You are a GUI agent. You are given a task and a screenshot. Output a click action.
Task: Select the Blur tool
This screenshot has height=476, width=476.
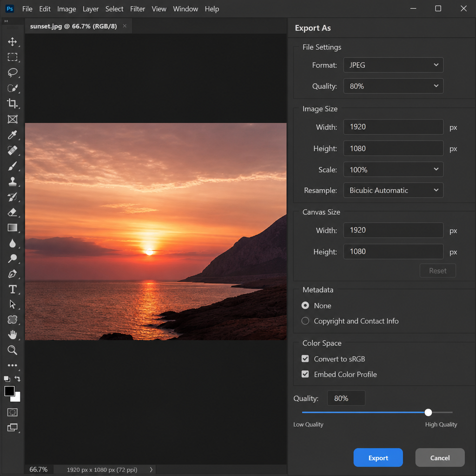(x=12, y=243)
